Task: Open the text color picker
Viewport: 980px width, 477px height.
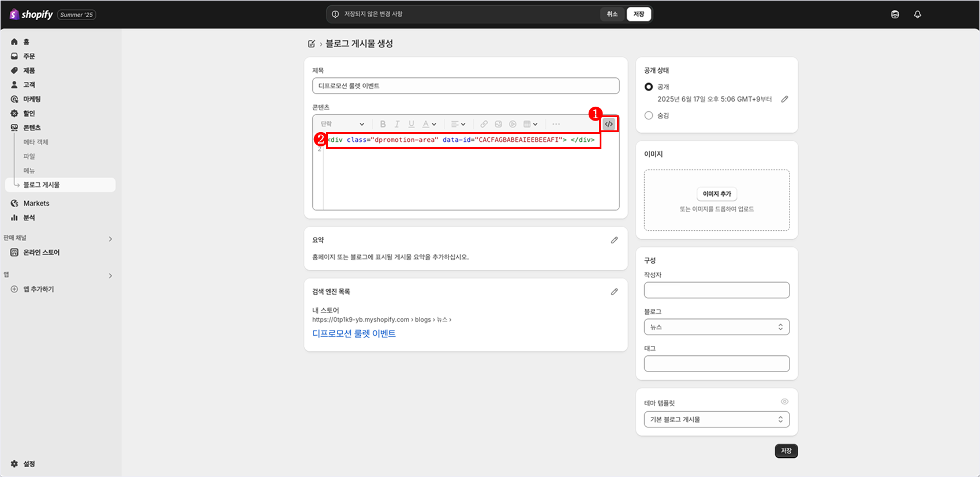Action: [429, 124]
